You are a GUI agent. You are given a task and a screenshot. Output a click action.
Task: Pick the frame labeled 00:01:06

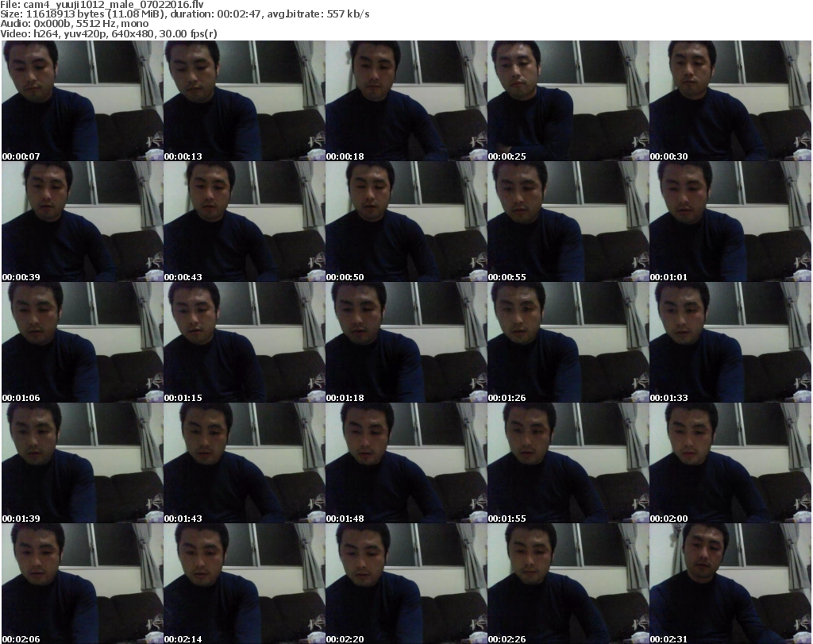[83, 342]
